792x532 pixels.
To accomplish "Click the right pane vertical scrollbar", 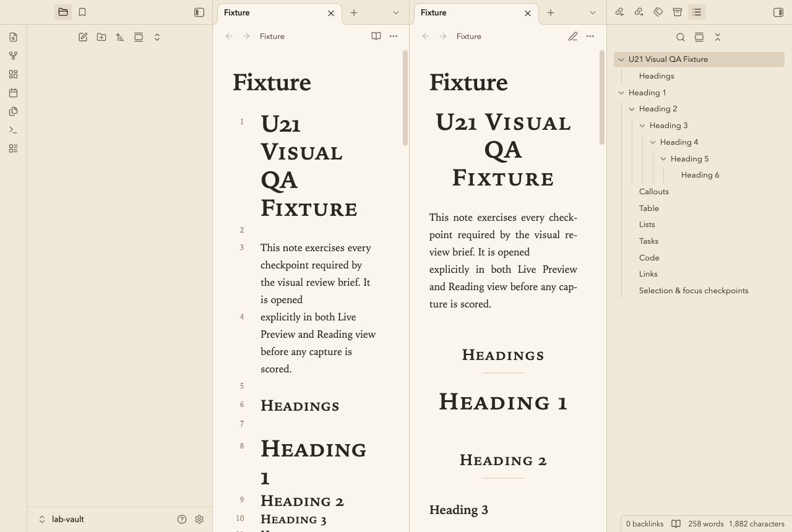I will [x=602, y=98].
